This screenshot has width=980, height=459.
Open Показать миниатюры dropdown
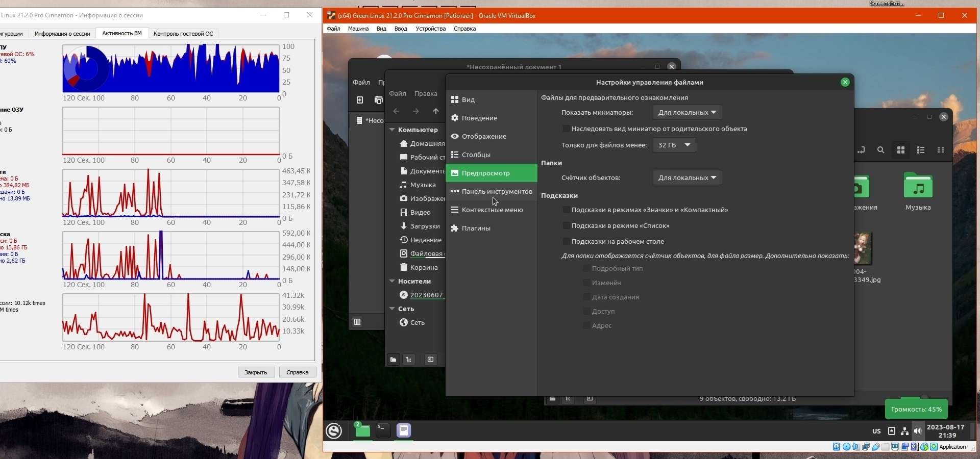(687, 112)
